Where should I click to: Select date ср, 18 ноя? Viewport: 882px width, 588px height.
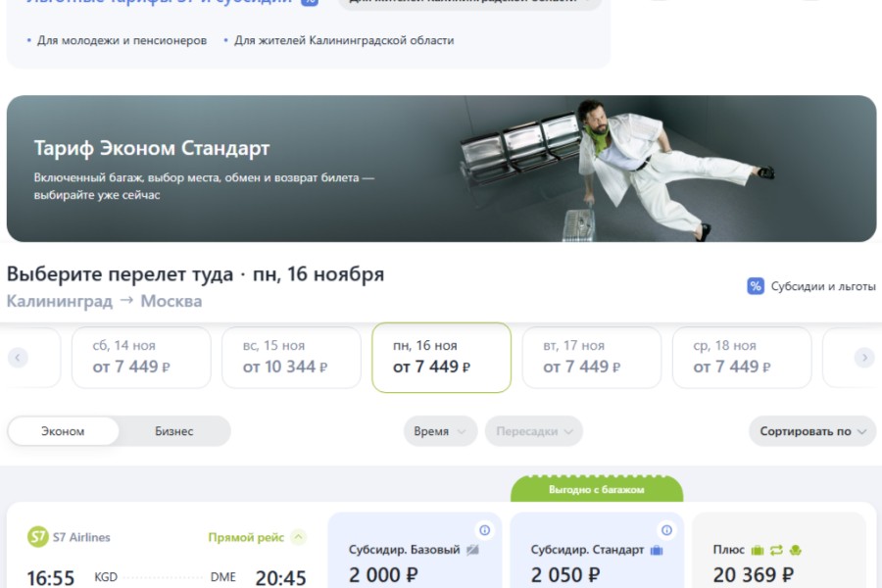pos(742,358)
